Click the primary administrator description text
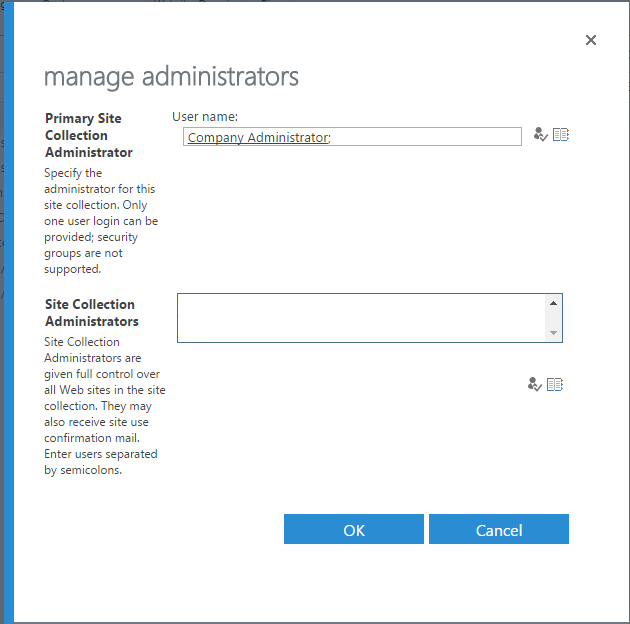Viewport: 630px width, 624px height. [100, 221]
